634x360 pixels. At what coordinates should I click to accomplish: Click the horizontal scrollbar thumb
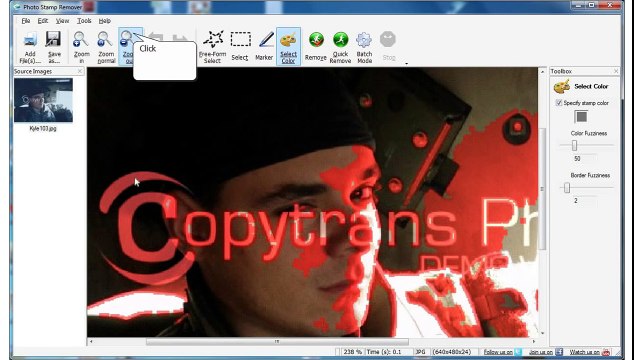(277, 342)
